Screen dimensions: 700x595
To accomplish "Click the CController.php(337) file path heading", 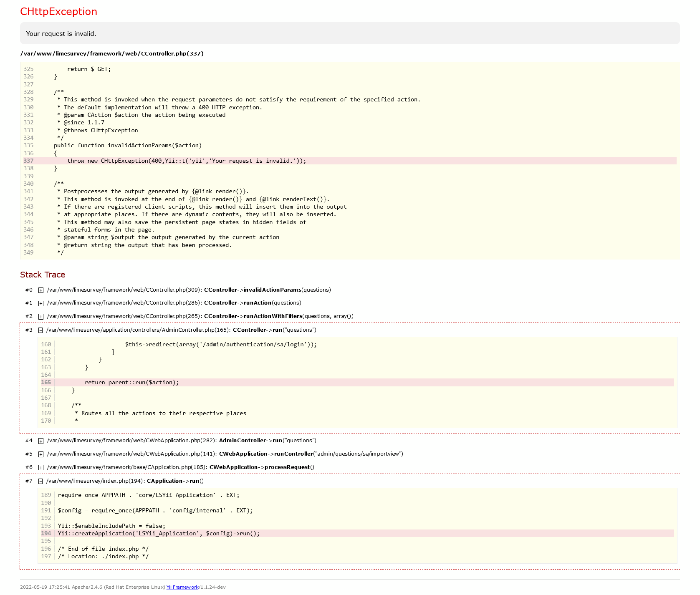I will coord(112,54).
